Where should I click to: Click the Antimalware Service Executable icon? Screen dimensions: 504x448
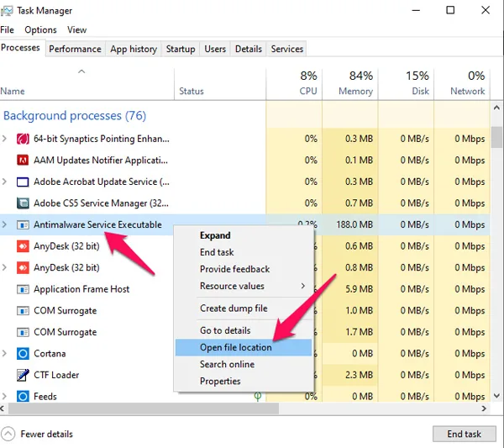23,224
